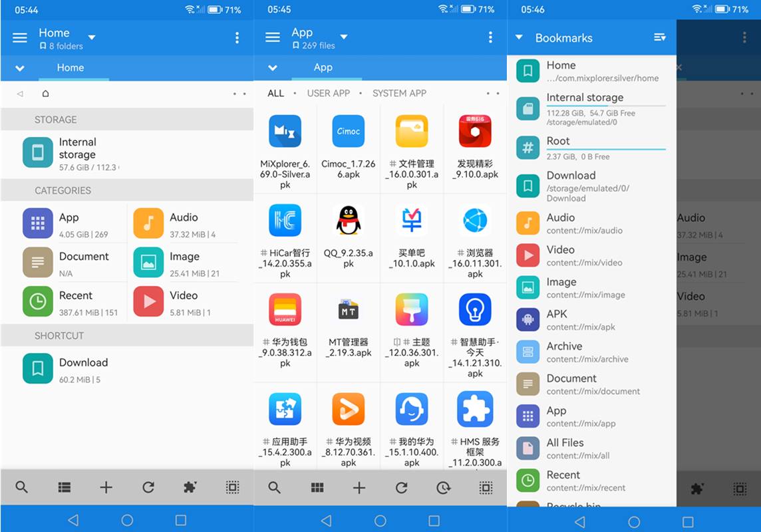The height and width of the screenshot is (532, 761).
Task: Open the Download shortcut on Home
Action: [x=83, y=368]
